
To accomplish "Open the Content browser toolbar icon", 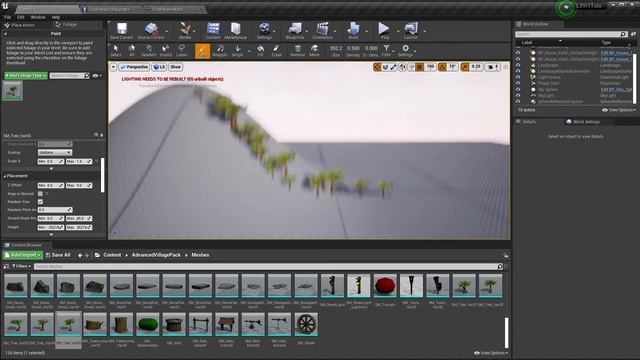I will [x=213, y=31].
